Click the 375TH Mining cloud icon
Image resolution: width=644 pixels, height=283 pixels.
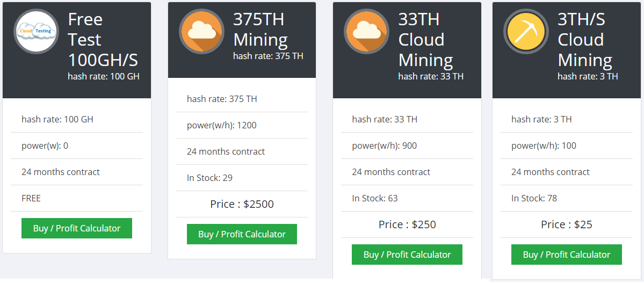point(201,31)
